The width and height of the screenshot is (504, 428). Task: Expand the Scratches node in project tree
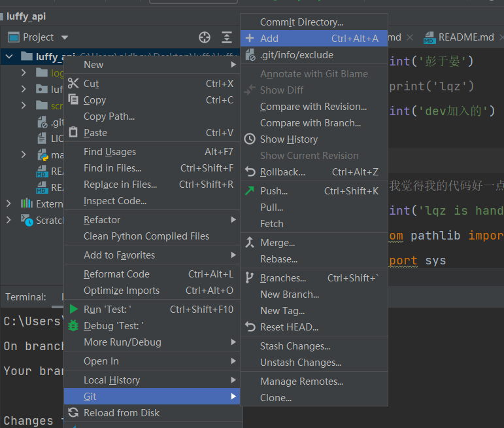pyautogui.click(x=9, y=220)
